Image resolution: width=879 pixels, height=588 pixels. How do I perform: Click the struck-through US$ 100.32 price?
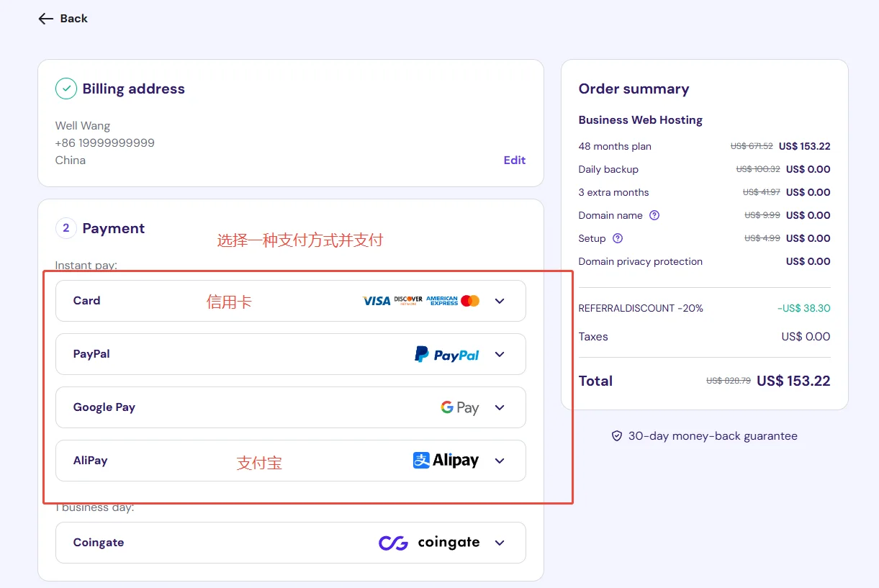click(x=758, y=169)
